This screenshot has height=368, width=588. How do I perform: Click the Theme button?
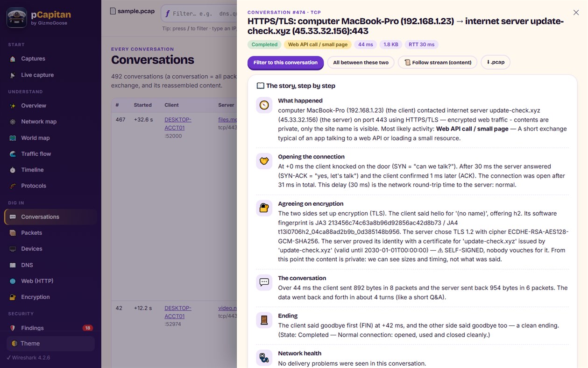tap(50, 344)
